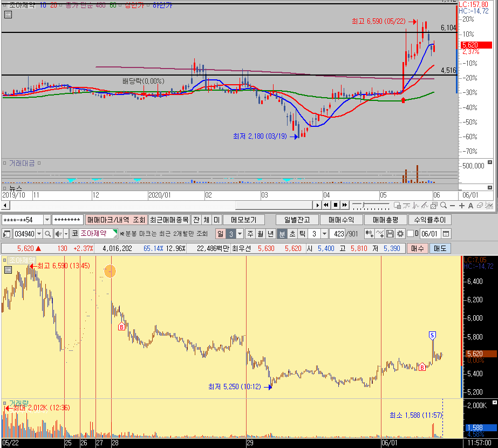Click the moving-average line tool icon
This screenshot has height=448, width=498.
[406, 206]
